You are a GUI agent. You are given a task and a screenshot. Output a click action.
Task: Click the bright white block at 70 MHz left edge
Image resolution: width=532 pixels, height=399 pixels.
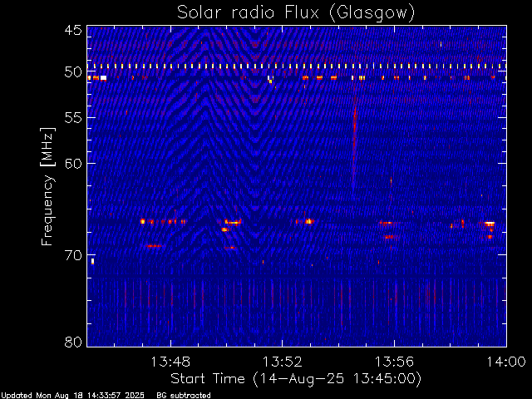(92, 261)
